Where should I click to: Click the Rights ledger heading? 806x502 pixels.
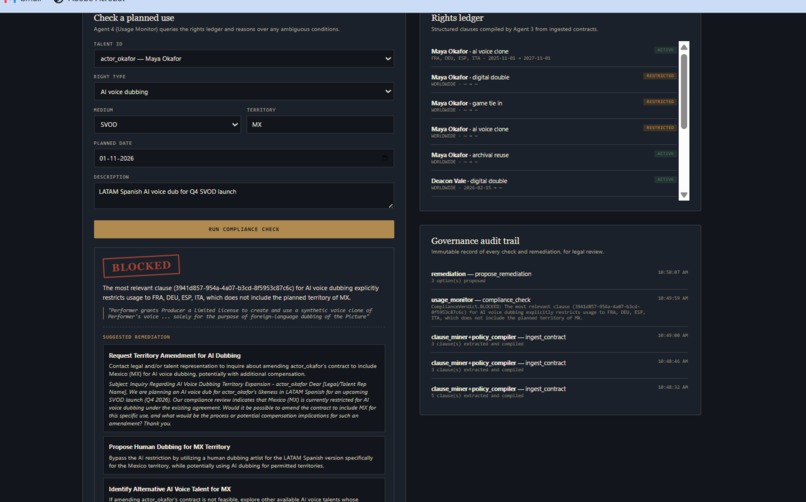point(457,18)
